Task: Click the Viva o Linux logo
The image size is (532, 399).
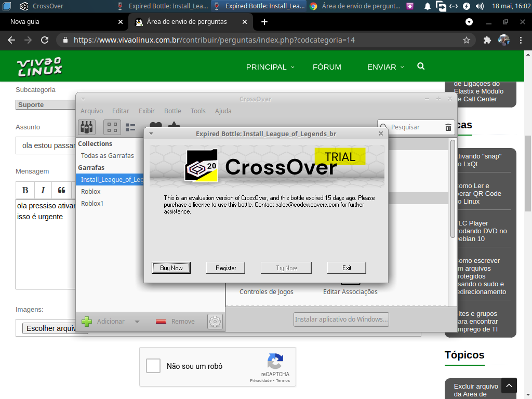Action: pos(39,66)
